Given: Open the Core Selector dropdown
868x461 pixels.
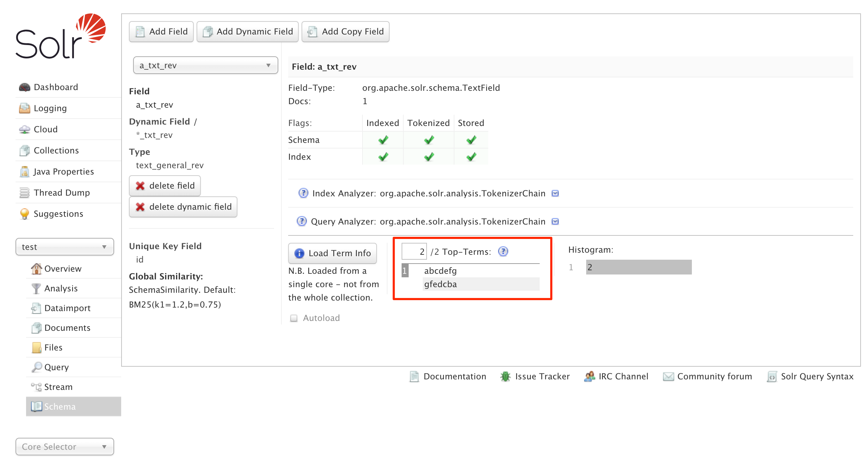Looking at the screenshot, I should 64,447.
